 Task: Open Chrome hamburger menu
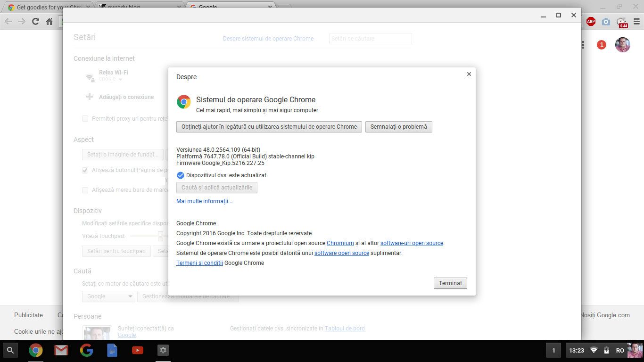click(x=637, y=21)
